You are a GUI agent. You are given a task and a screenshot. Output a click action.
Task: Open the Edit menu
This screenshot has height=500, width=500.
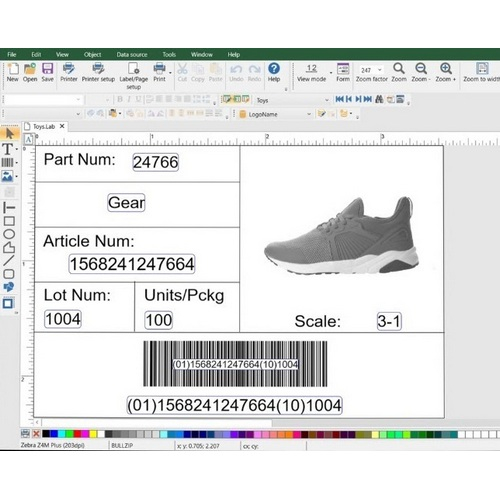coord(36,54)
